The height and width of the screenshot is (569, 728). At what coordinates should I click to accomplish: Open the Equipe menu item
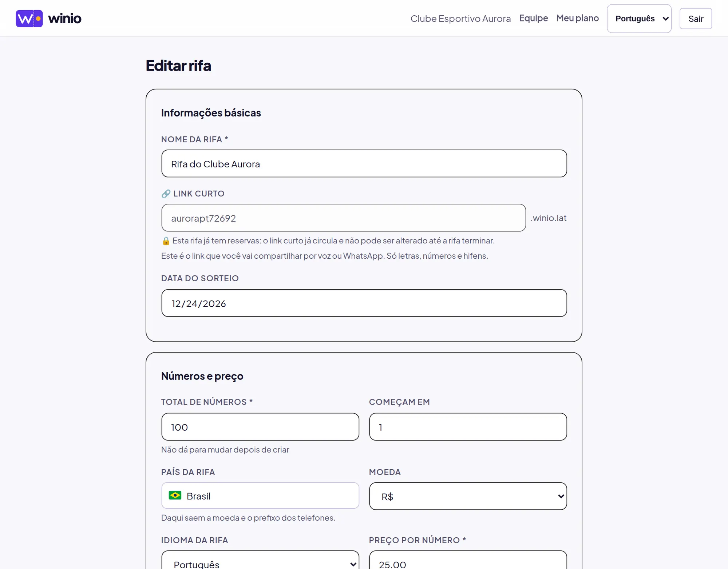[x=534, y=18]
